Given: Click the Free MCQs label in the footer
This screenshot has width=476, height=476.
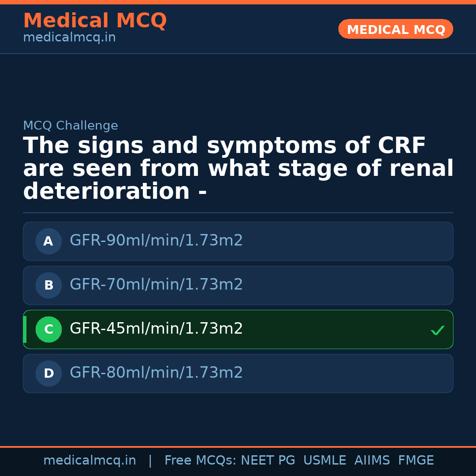Looking at the screenshot, I should (200, 461).
